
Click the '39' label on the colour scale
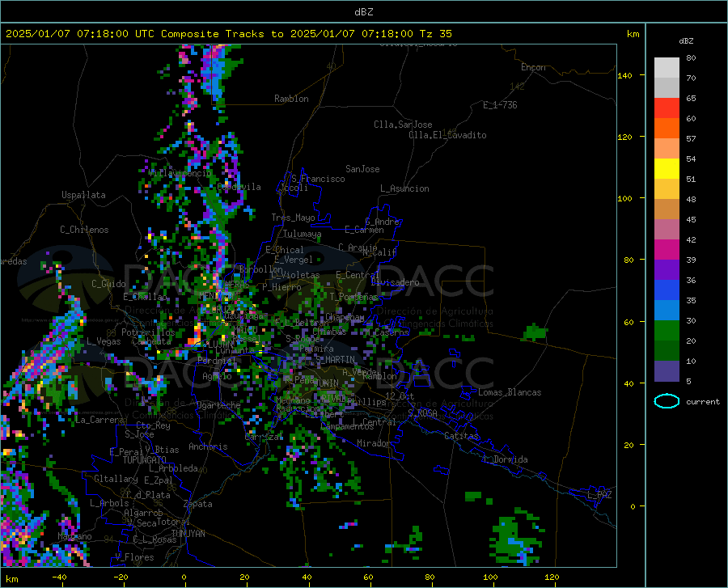pyautogui.click(x=691, y=260)
